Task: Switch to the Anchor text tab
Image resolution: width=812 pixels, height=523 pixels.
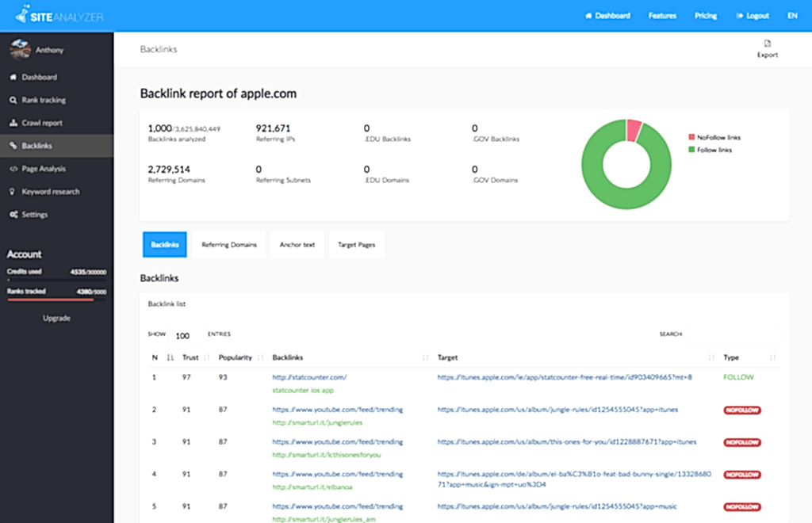Action: [x=297, y=245]
